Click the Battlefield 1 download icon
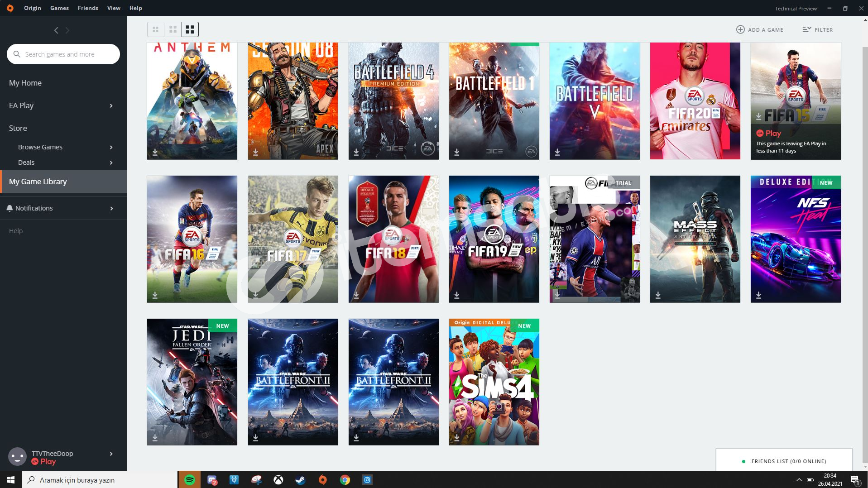This screenshot has width=868, height=488. (x=457, y=152)
